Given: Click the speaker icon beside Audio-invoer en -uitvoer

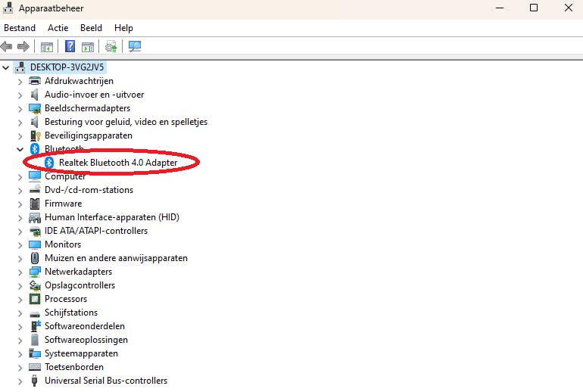Looking at the screenshot, I should point(35,95).
